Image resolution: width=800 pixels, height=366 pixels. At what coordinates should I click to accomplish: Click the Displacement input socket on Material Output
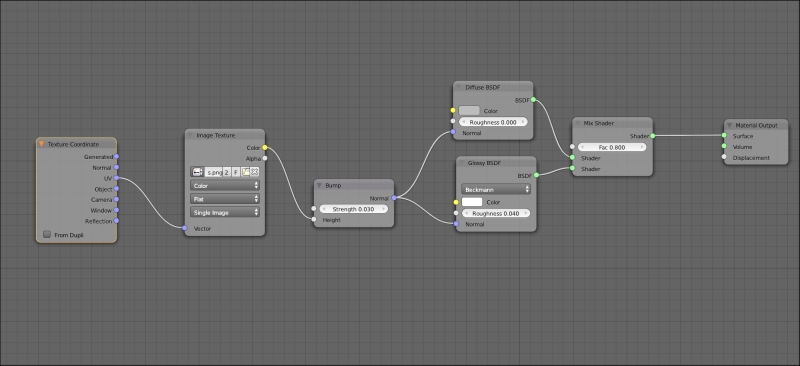pos(724,157)
